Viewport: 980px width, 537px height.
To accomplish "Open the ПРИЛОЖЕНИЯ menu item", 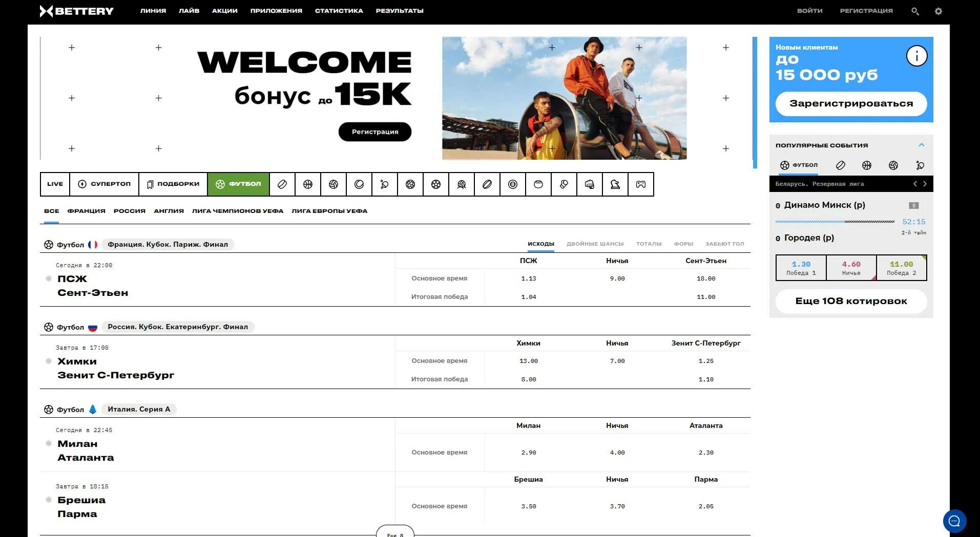I will [x=276, y=11].
